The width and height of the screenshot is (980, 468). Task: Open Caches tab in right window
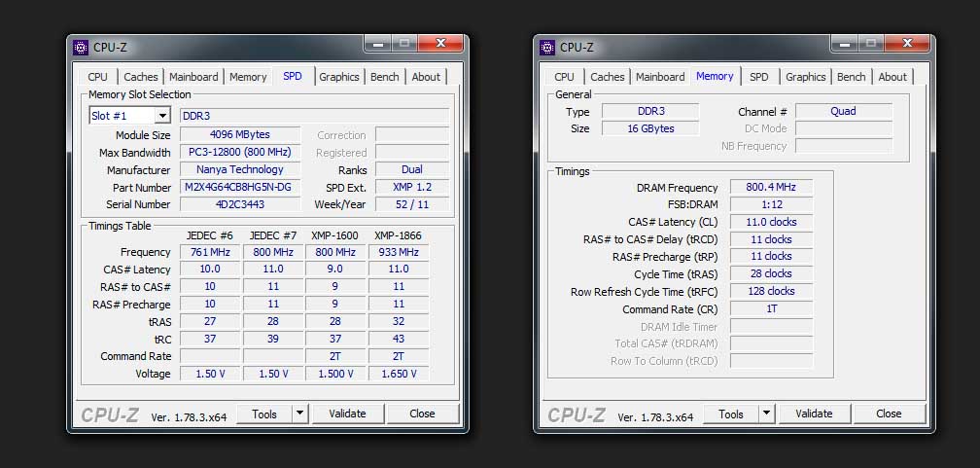(608, 77)
